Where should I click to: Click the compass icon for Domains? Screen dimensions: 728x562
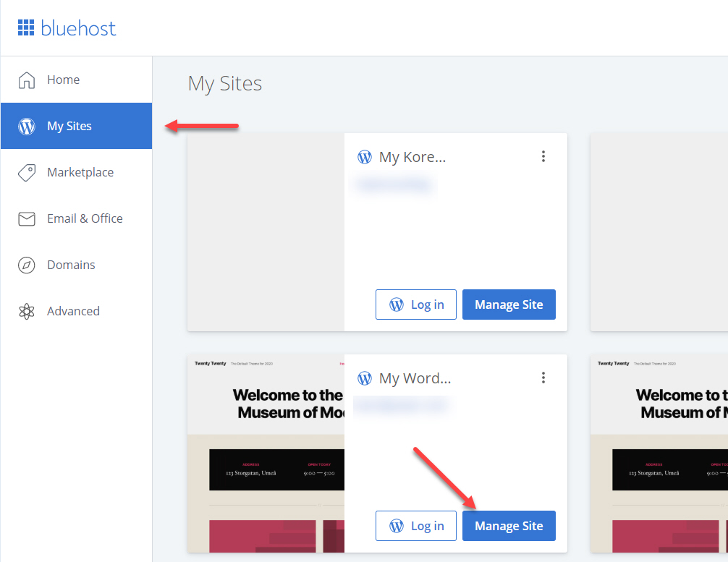[27, 265]
